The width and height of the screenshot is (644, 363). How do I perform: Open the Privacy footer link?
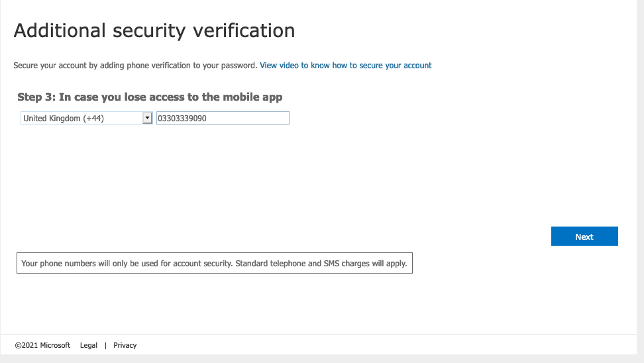125,345
